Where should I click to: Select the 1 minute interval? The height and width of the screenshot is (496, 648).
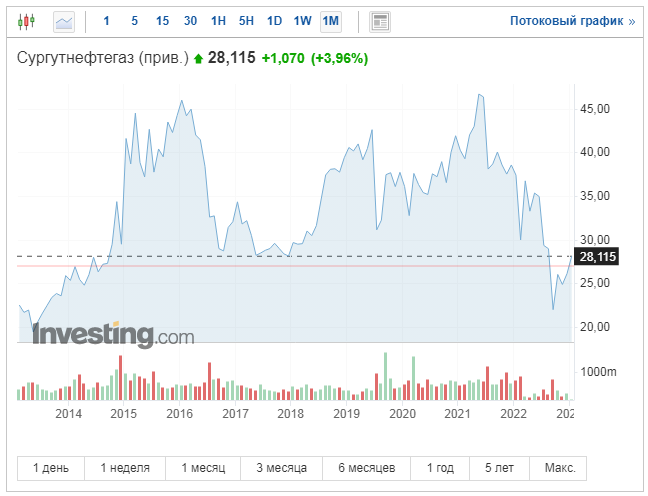(107, 20)
